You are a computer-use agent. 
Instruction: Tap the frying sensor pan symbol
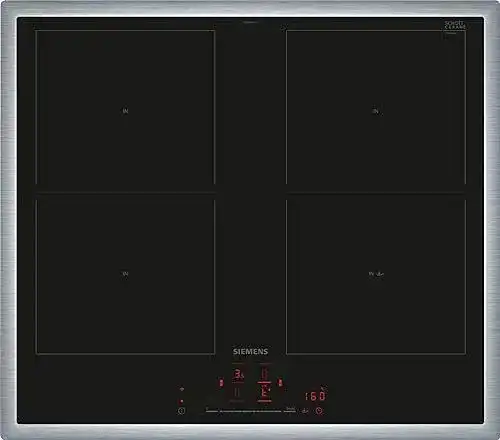pos(305,411)
